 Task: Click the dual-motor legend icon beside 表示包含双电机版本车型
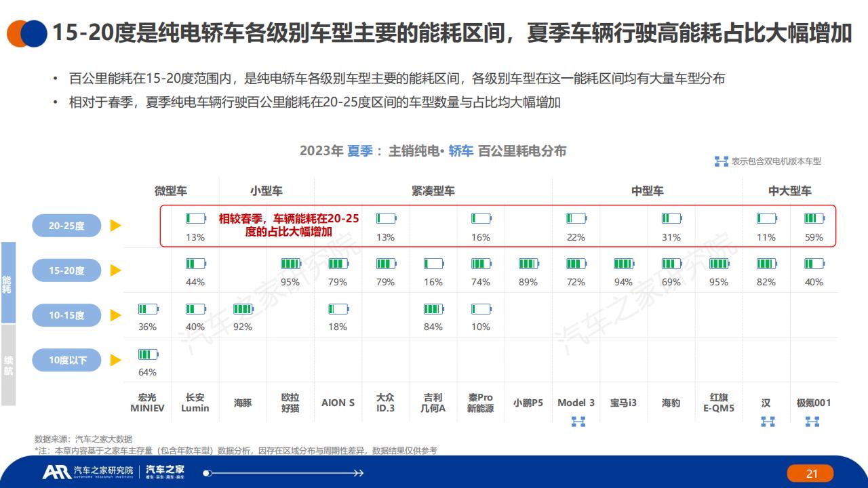pos(722,161)
